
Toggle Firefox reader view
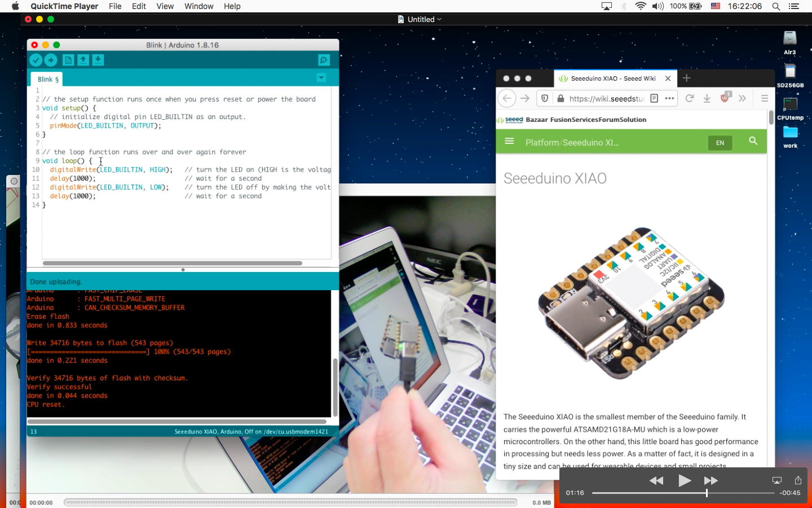tap(654, 98)
